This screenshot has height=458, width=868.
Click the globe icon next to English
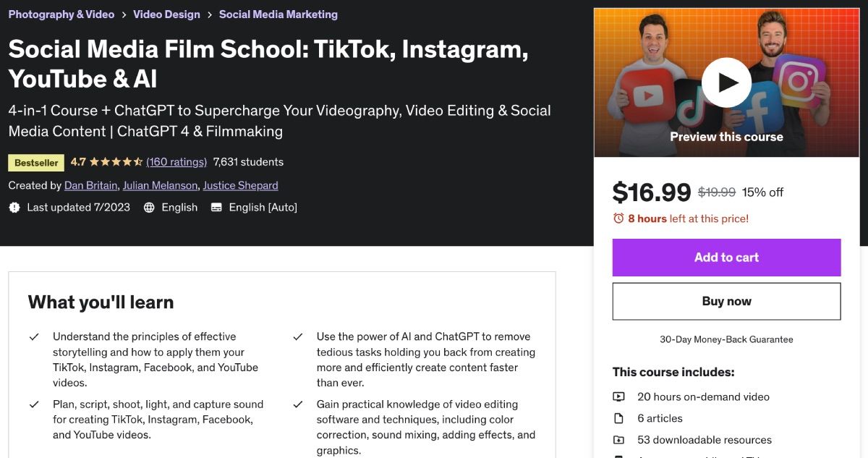coord(149,207)
